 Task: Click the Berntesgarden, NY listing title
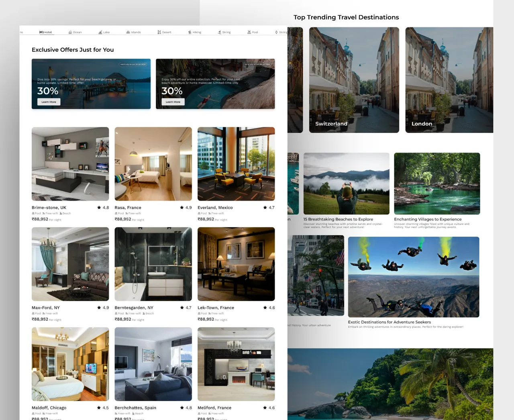(134, 308)
